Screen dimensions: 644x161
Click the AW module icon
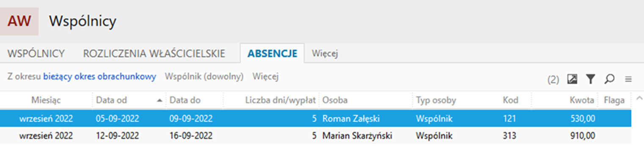point(19,21)
